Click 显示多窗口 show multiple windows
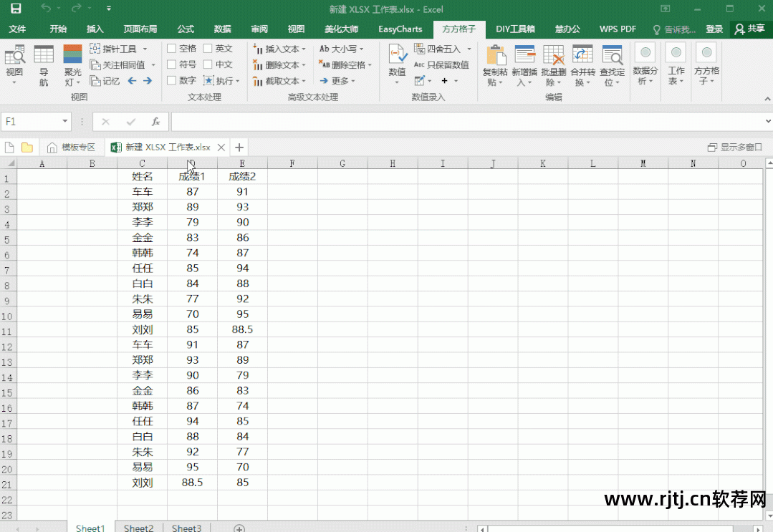The width and height of the screenshot is (773, 532). tap(735, 147)
